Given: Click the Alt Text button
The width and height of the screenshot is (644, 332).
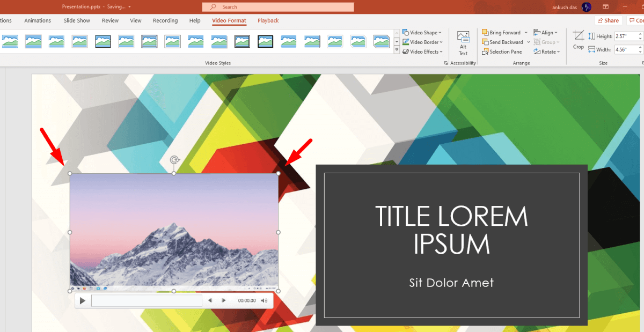Looking at the screenshot, I should (x=463, y=41).
